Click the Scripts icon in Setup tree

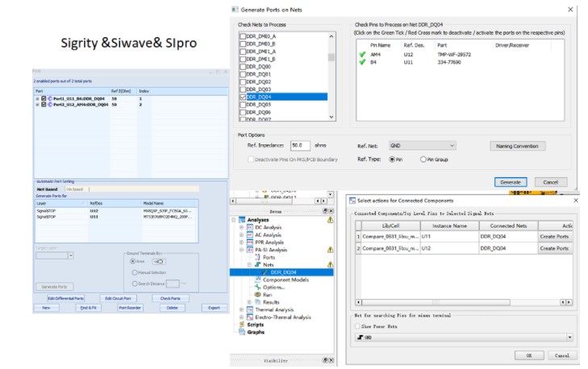(x=242, y=325)
